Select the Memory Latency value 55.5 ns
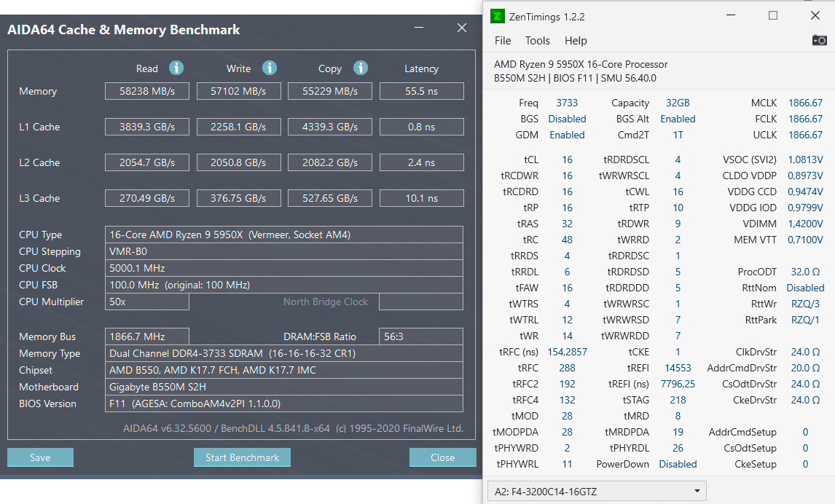Screen dimensions: 835x504 point(421,91)
